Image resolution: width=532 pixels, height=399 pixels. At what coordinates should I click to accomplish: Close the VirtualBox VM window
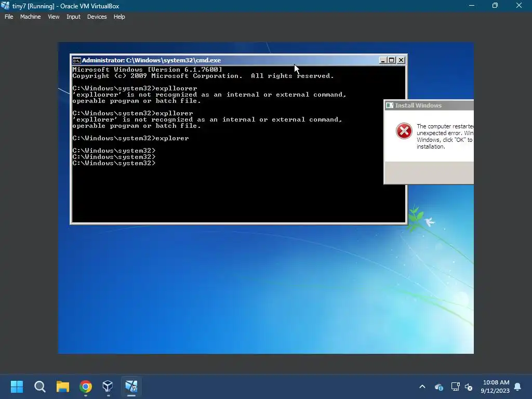tap(519, 6)
